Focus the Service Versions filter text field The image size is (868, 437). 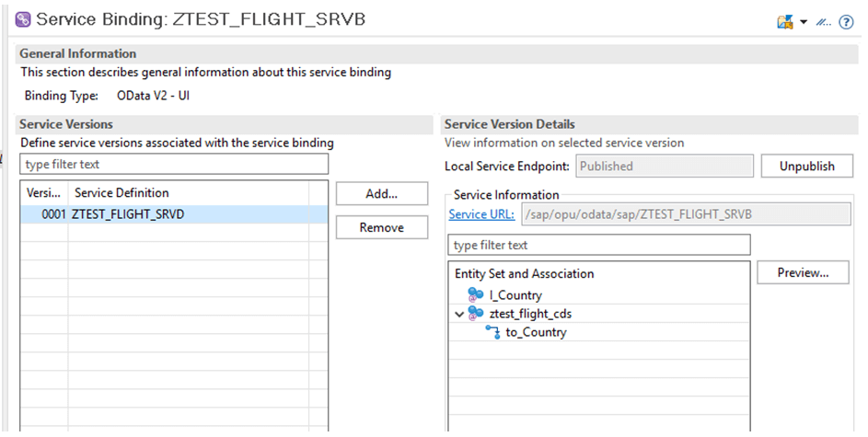(x=174, y=165)
